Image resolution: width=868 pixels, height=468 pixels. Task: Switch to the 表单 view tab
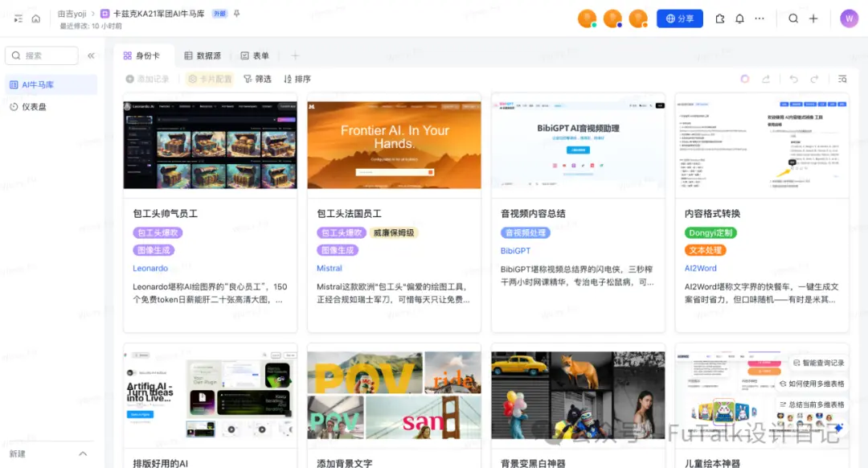tap(255, 56)
